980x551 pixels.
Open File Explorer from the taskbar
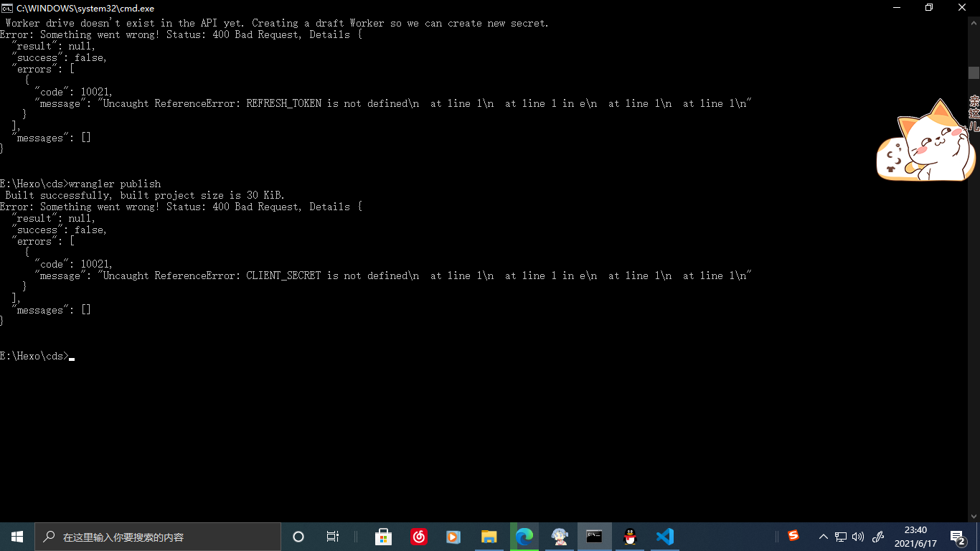(489, 536)
